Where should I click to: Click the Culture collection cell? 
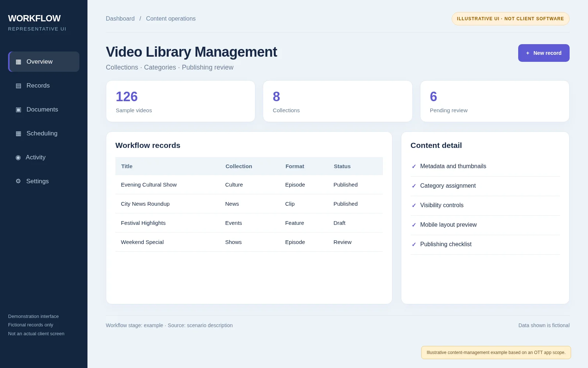(x=234, y=185)
